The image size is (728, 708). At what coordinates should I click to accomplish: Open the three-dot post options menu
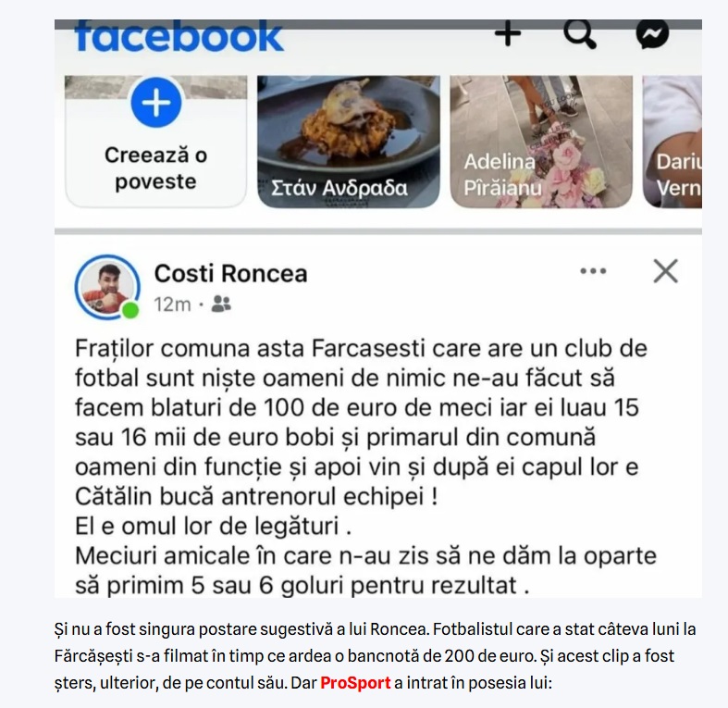[x=593, y=271]
